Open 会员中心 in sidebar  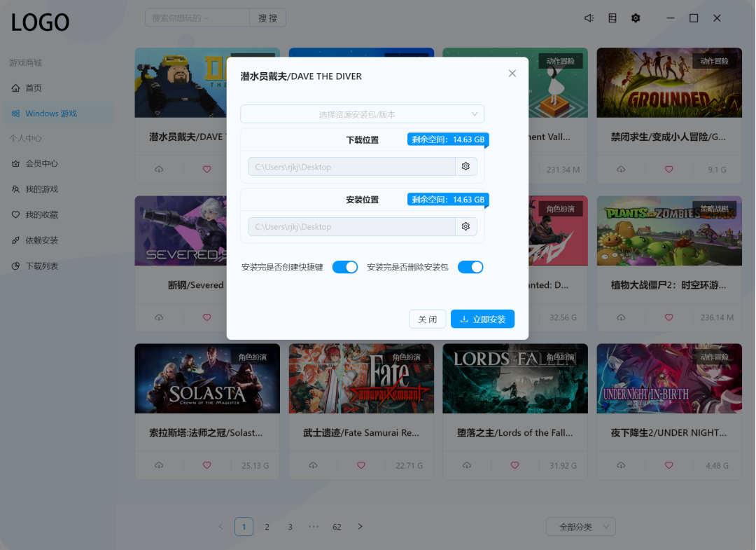point(58,163)
